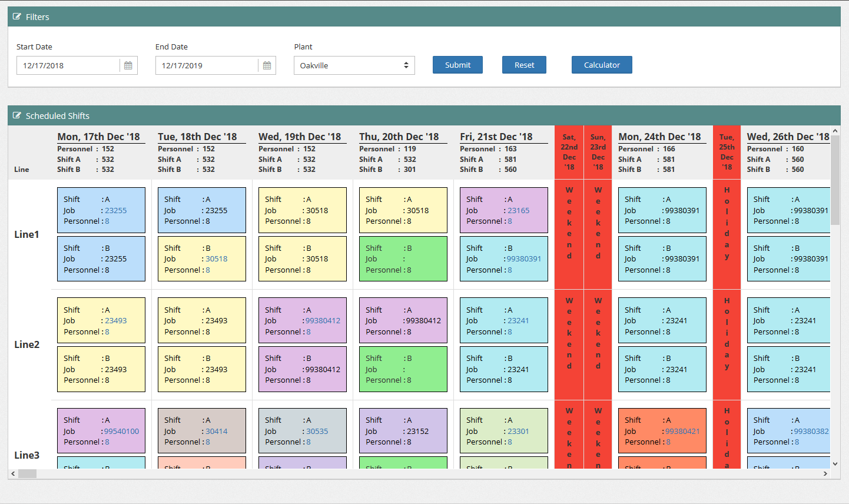Click the Filters panel edit icon
The image size is (849, 504).
pyautogui.click(x=17, y=17)
